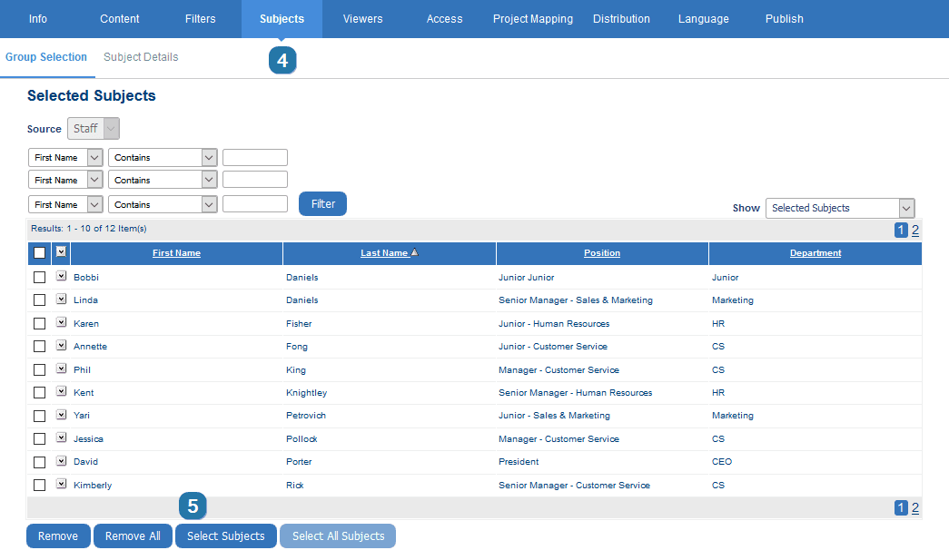Open the Show dropdown set to Selected Subjects
Viewport: 949px width, 560px height.
[839, 208]
